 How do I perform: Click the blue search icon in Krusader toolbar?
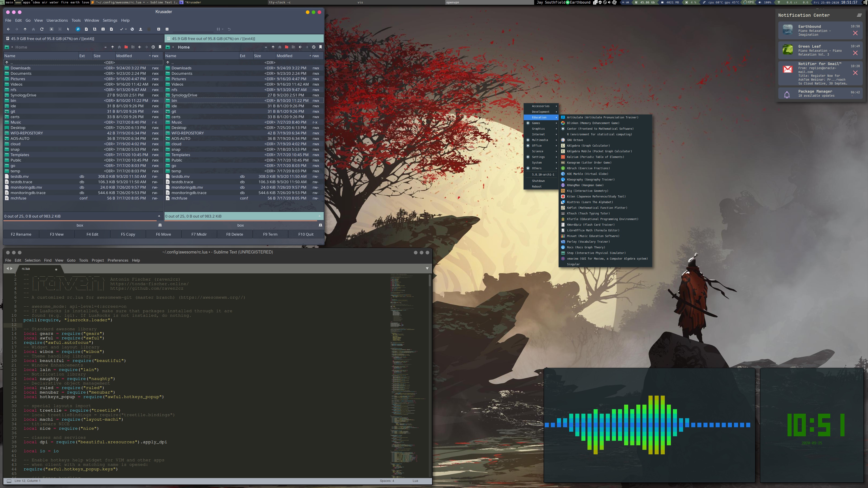[78, 29]
